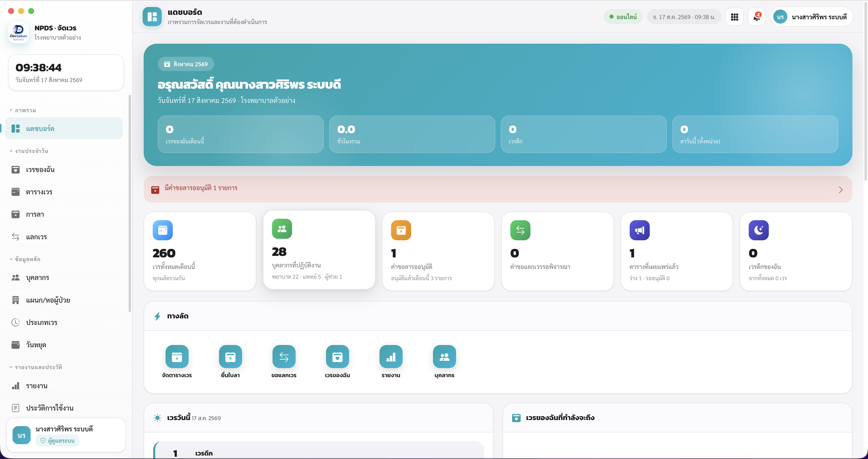Open เวรของฉัน sidebar menu item
The image size is (868, 459).
coord(64,169)
